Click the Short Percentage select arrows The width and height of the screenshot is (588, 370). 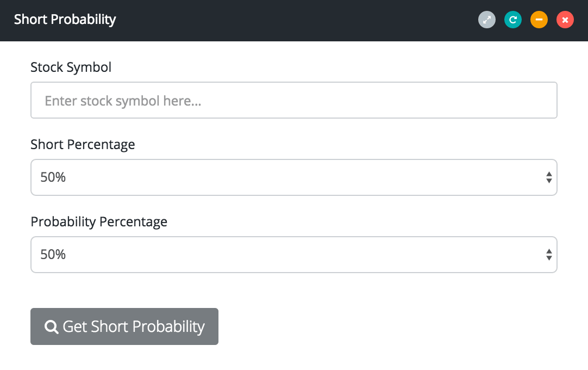549,177
